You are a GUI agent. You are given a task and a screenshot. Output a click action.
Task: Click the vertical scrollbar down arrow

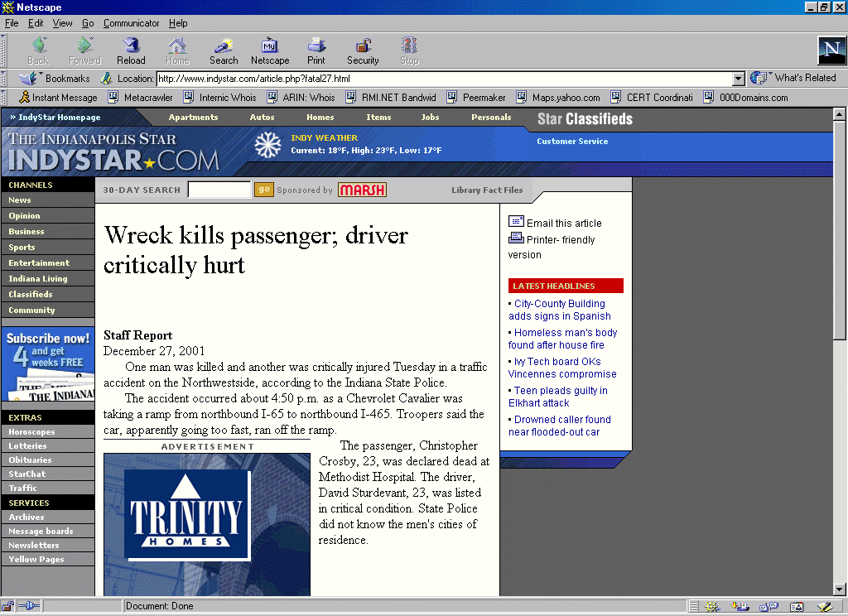(x=839, y=590)
